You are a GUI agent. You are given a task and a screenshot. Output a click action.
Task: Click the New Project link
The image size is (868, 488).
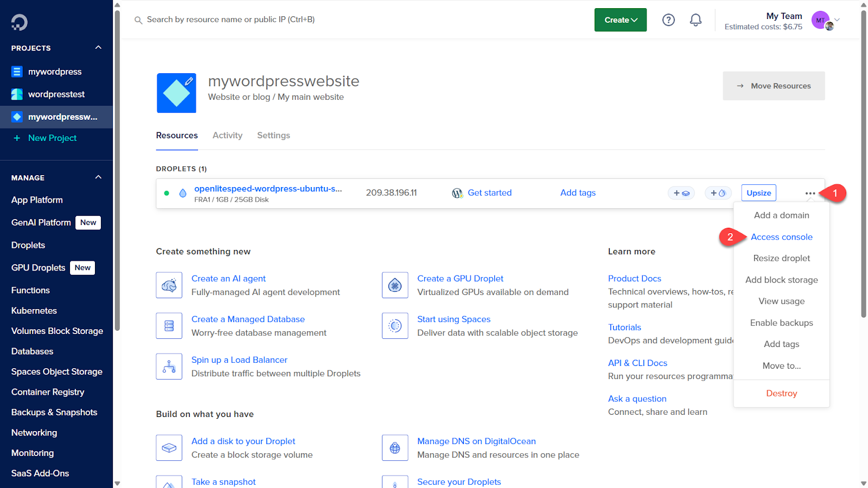click(52, 138)
